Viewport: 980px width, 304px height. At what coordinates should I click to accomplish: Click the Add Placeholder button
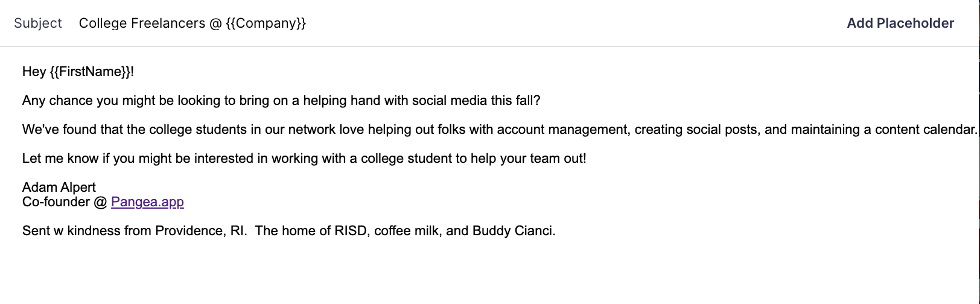tap(900, 24)
